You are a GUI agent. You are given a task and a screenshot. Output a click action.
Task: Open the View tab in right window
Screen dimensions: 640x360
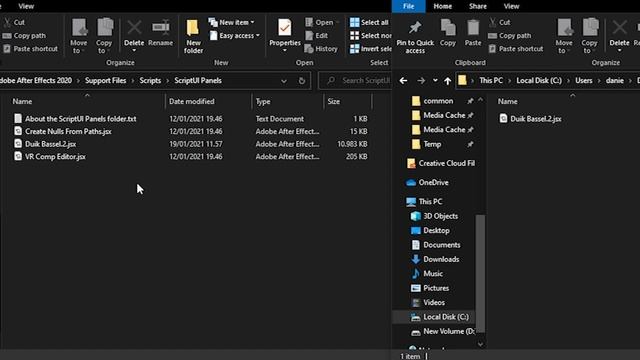(x=511, y=6)
